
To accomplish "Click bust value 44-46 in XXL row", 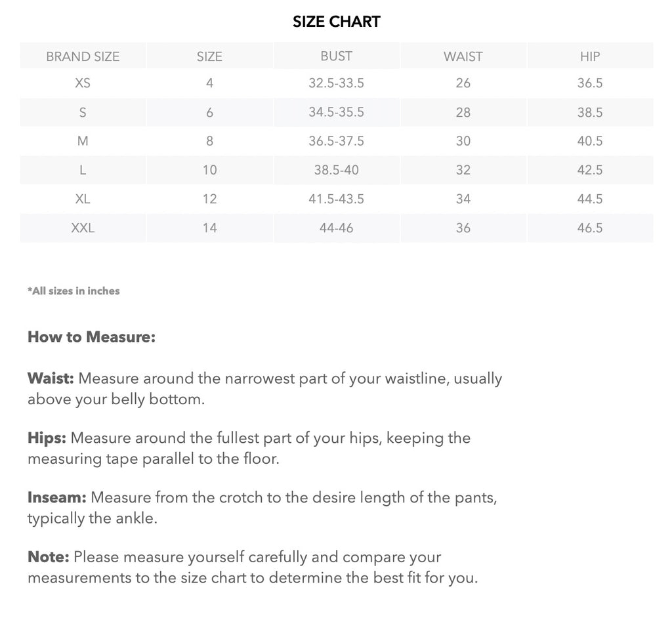I will (x=336, y=228).
